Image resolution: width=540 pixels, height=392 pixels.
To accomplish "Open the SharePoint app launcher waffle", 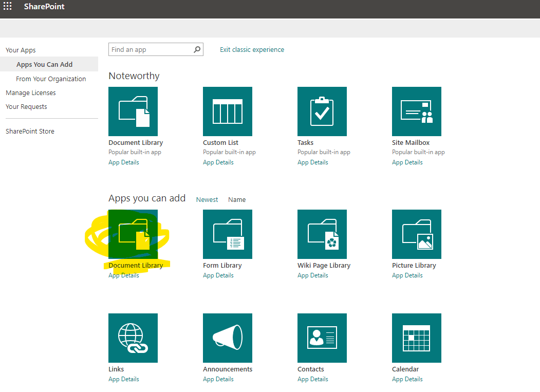I will click(7, 6).
